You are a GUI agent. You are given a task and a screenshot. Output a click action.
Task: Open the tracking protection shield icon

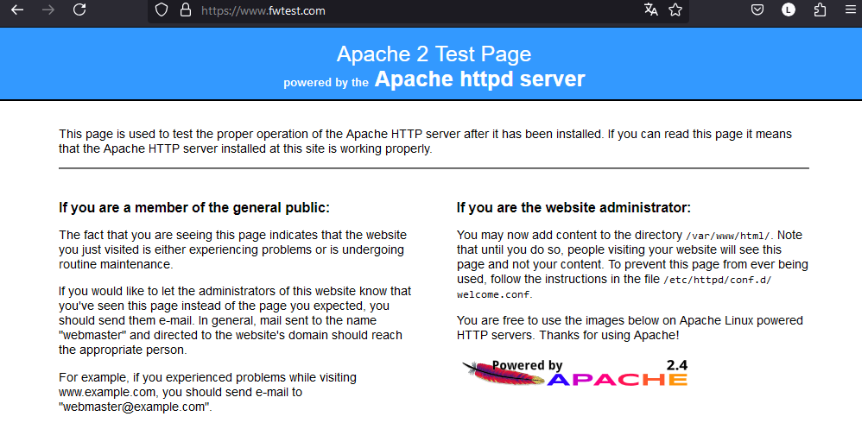[162, 10]
